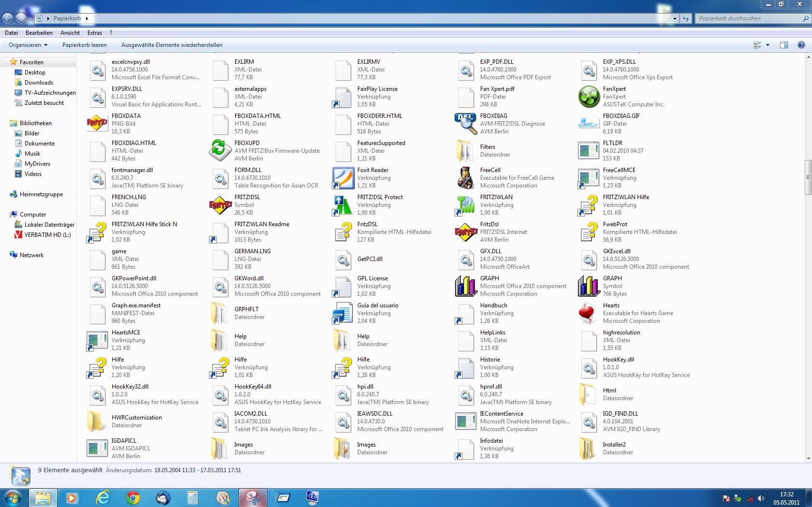Open the Bearbeiten menu
Viewport: 812px width, 507px height.
(39, 33)
